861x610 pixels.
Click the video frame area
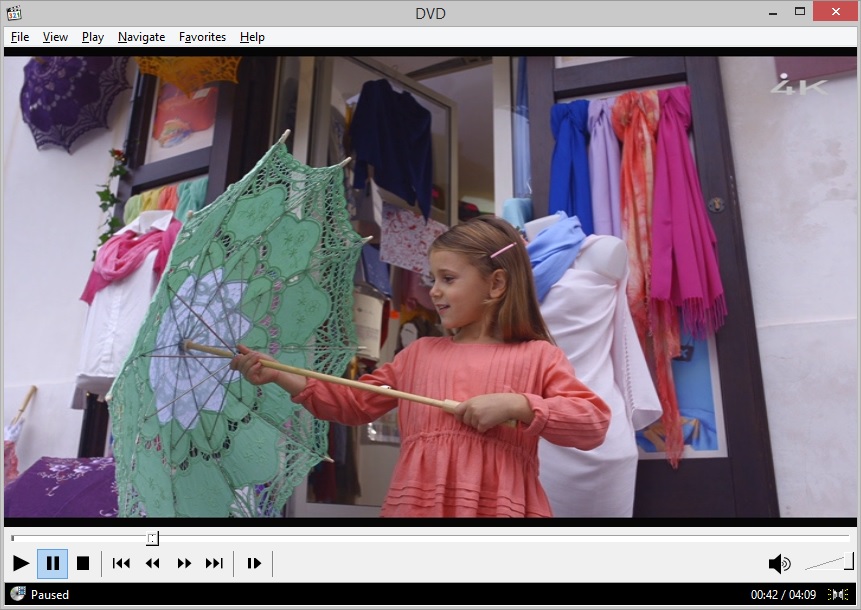430,287
